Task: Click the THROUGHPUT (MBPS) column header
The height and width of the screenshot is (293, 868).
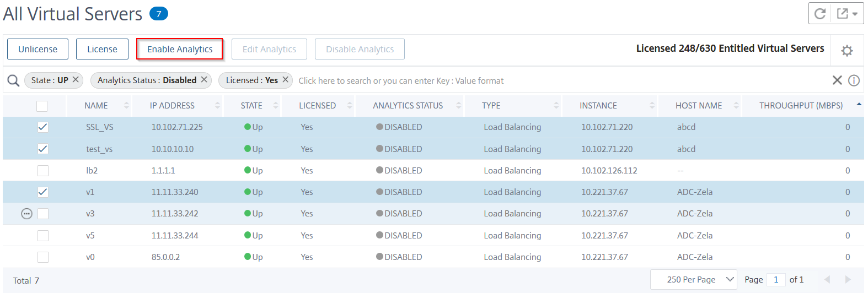Action: click(801, 105)
